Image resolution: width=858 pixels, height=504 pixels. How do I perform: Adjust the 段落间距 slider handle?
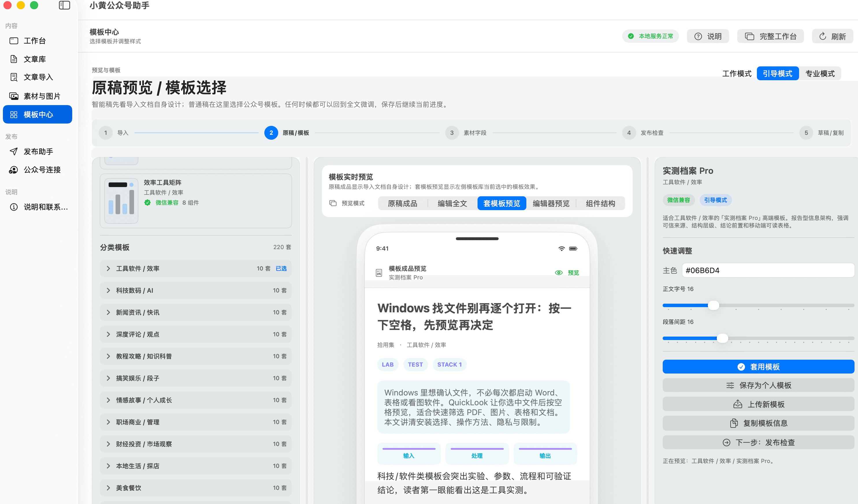tap(722, 338)
